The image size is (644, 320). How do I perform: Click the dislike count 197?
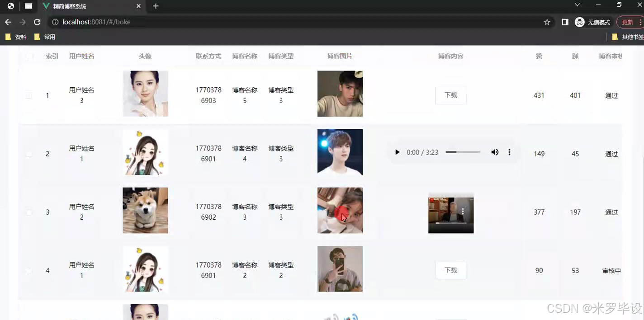575,212
